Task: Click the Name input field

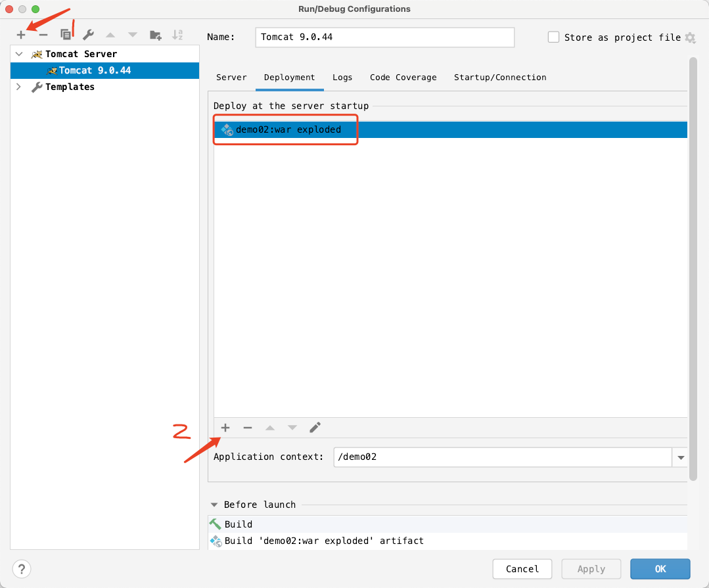Action: [x=385, y=37]
